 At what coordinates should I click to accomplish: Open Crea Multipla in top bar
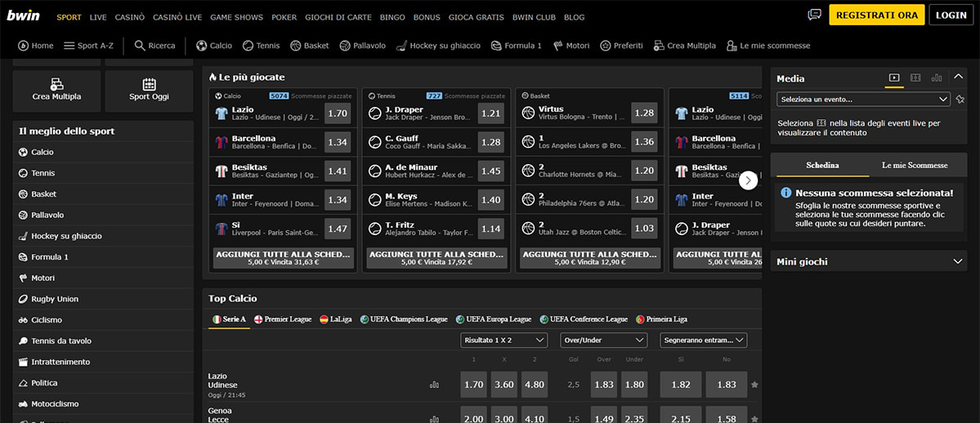point(685,46)
